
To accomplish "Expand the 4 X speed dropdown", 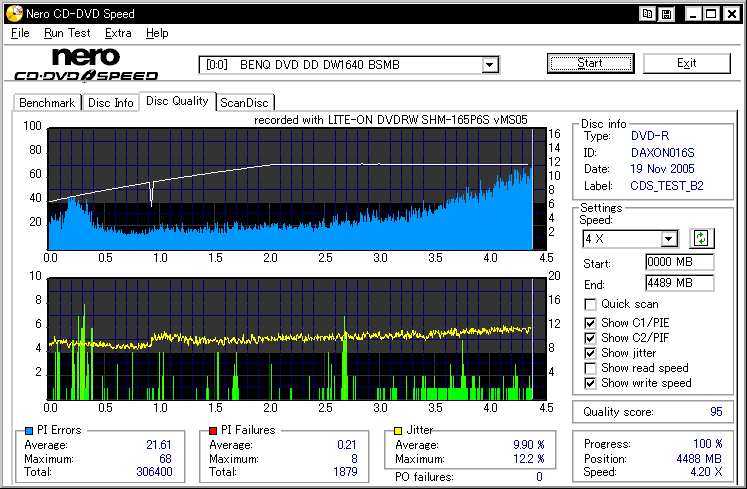I will point(669,239).
